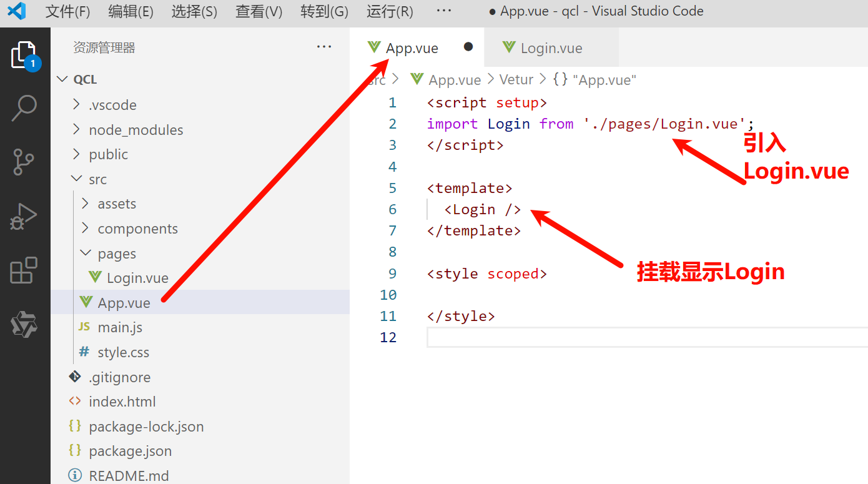Screen dimensions: 868x484
Task: Show more menu items via ellipsis
Action: point(443,11)
